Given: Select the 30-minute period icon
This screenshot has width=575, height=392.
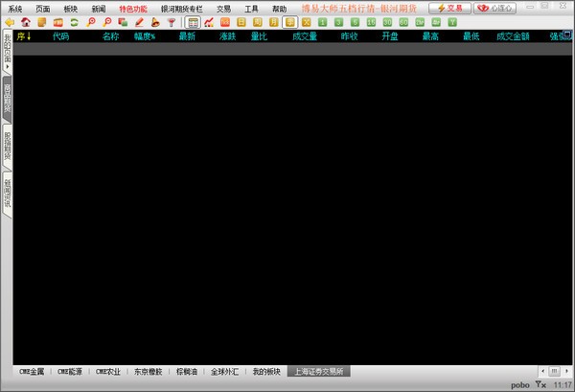Looking at the screenshot, I should point(387,22).
